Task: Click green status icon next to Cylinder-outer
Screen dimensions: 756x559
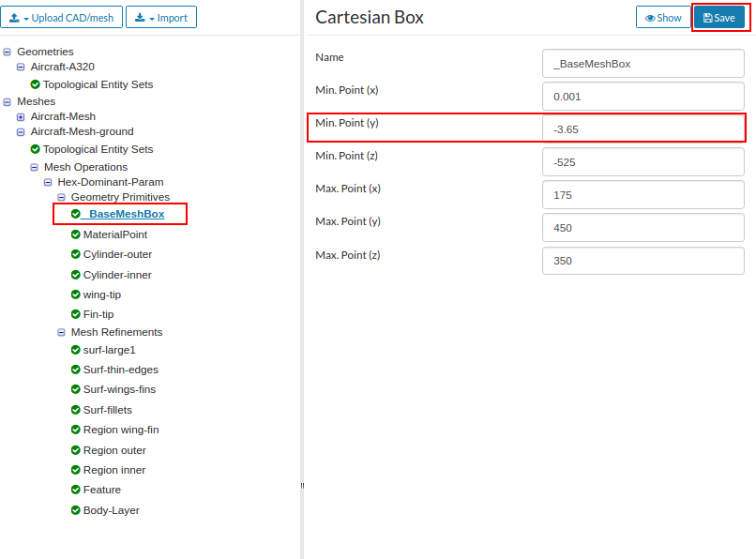Action: (x=76, y=254)
